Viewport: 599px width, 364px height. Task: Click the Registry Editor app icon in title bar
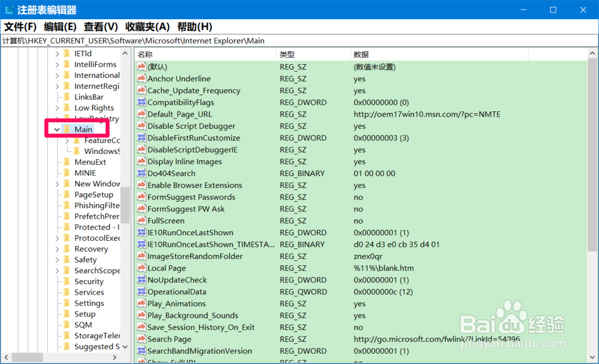[x=9, y=10]
